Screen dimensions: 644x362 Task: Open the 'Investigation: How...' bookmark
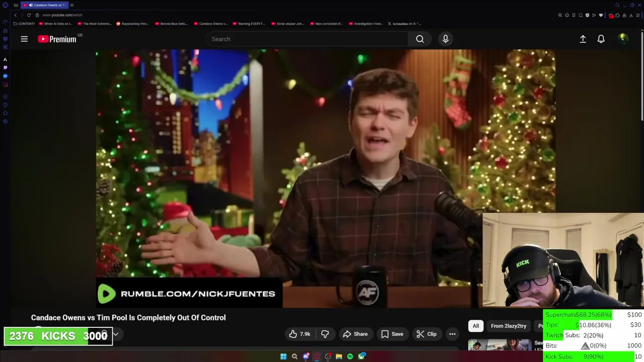[365, 24]
